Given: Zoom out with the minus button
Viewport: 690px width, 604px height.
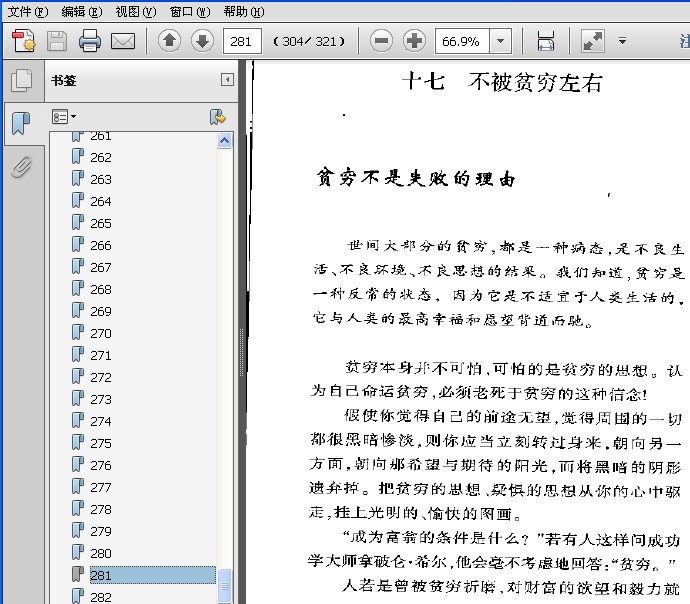Looking at the screenshot, I should pyautogui.click(x=382, y=41).
